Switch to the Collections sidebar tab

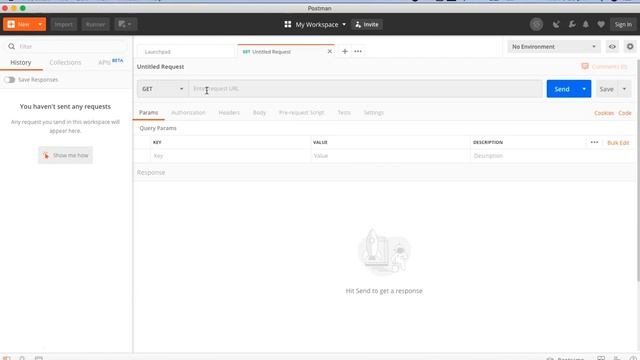click(65, 62)
